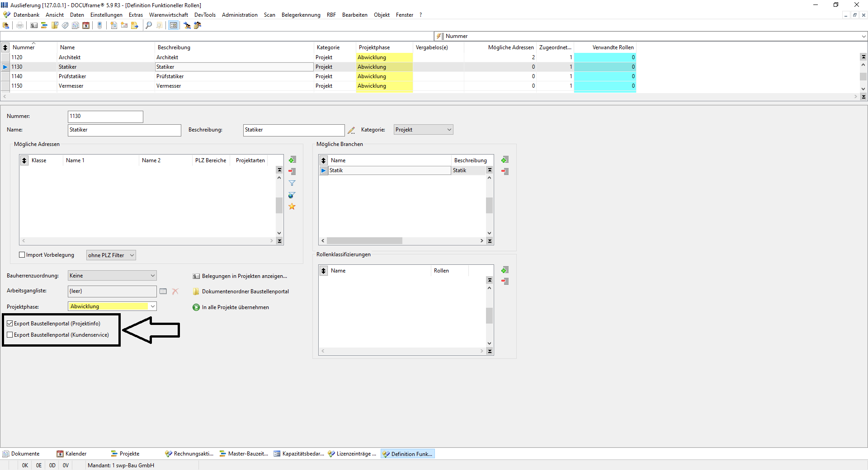Add entry to Mögliche Branchen list
The width and height of the screenshot is (868, 470).
coord(505,160)
